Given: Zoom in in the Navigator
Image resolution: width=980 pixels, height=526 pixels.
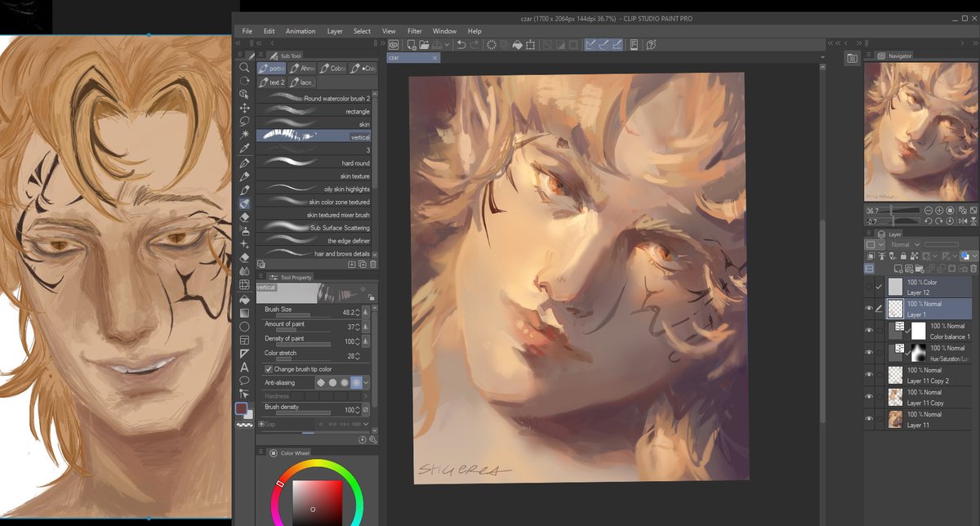Looking at the screenshot, I should pyautogui.click(x=939, y=210).
